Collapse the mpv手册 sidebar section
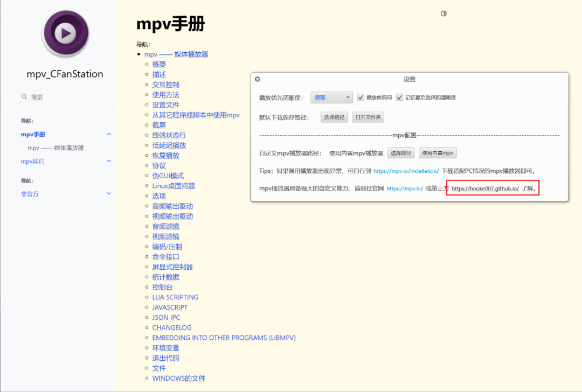 pos(109,134)
